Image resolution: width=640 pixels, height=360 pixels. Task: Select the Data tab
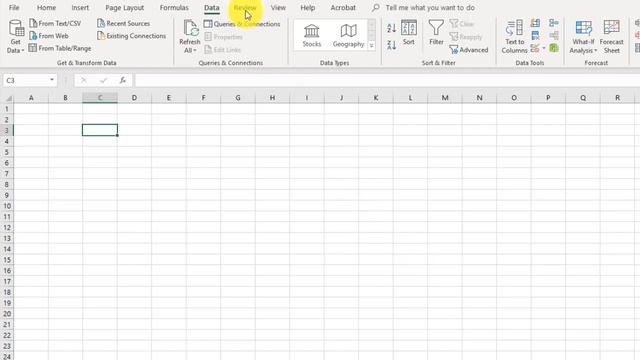211,7
